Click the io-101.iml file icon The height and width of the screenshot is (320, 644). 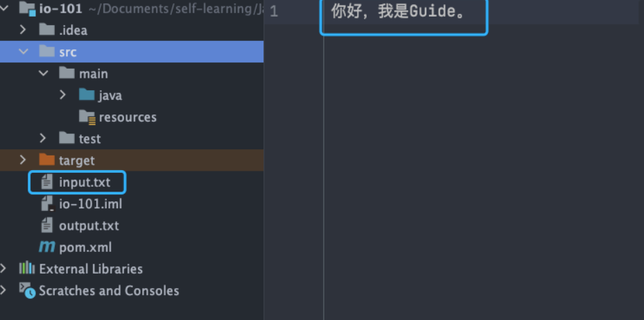tap(47, 204)
